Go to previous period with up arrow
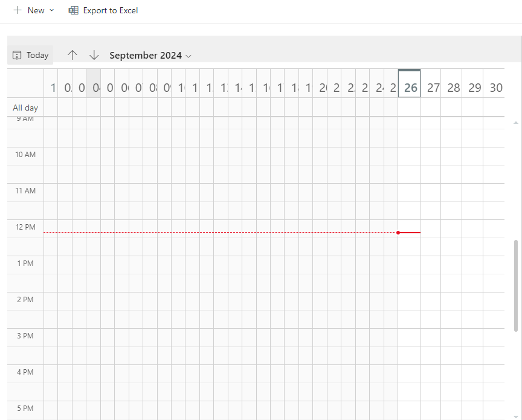The width and height of the screenshot is (522, 420). tap(72, 55)
